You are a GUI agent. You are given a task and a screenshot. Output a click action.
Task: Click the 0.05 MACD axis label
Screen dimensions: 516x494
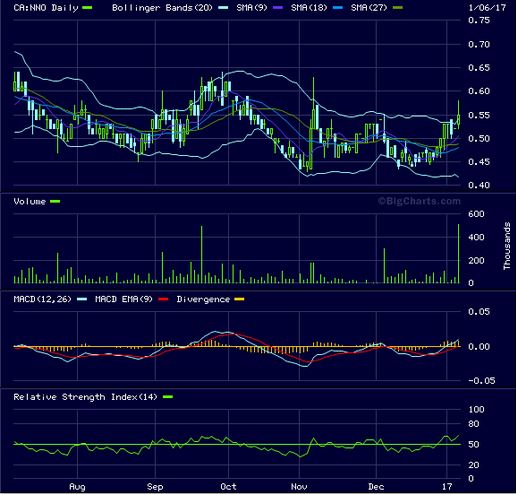479,312
